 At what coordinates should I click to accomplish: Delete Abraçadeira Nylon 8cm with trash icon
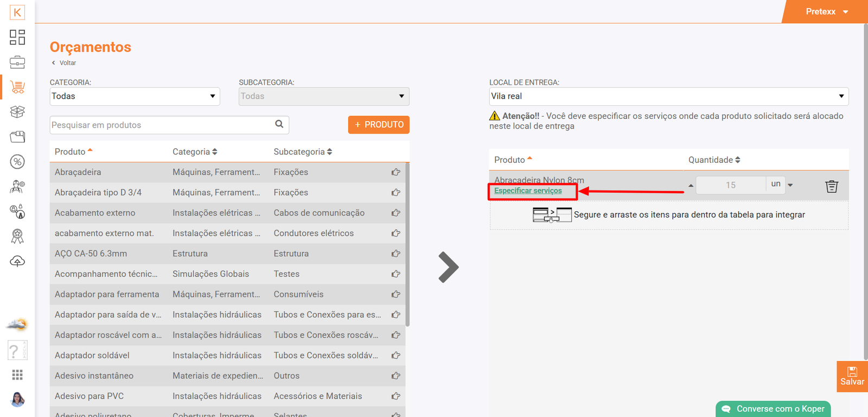(x=831, y=186)
